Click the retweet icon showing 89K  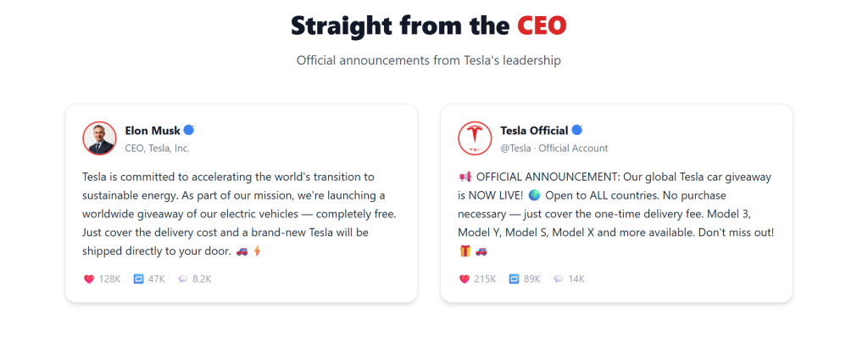pos(514,278)
